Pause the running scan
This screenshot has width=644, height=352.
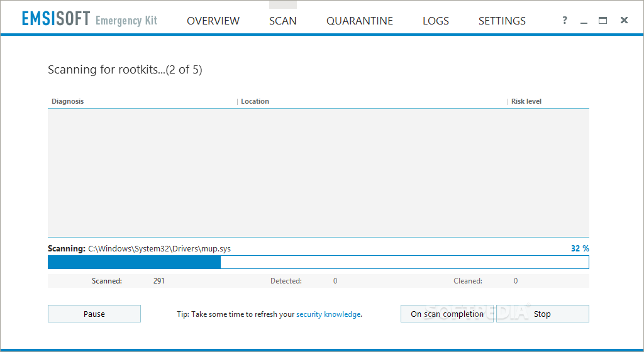tap(94, 314)
